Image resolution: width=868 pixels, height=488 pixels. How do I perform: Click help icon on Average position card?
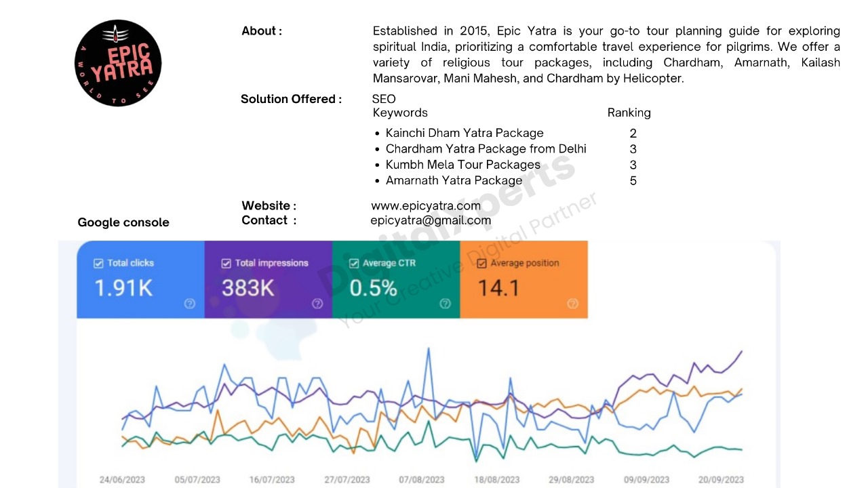[x=572, y=304]
